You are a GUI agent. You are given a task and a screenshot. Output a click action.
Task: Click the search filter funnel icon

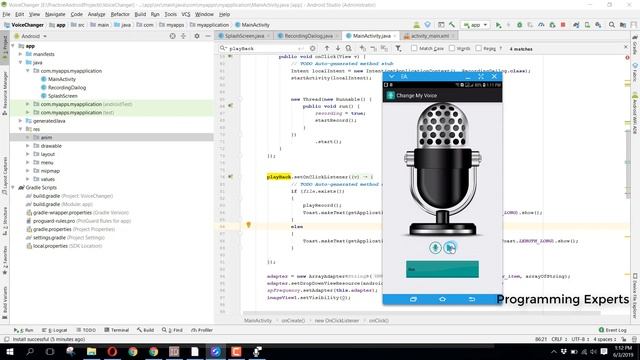[398, 48]
